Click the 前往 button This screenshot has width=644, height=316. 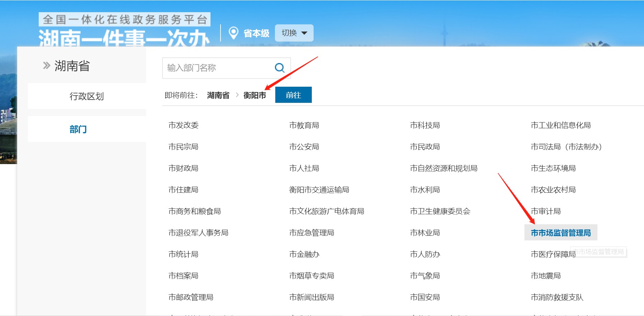pyautogui.click(x=293, y=95)
